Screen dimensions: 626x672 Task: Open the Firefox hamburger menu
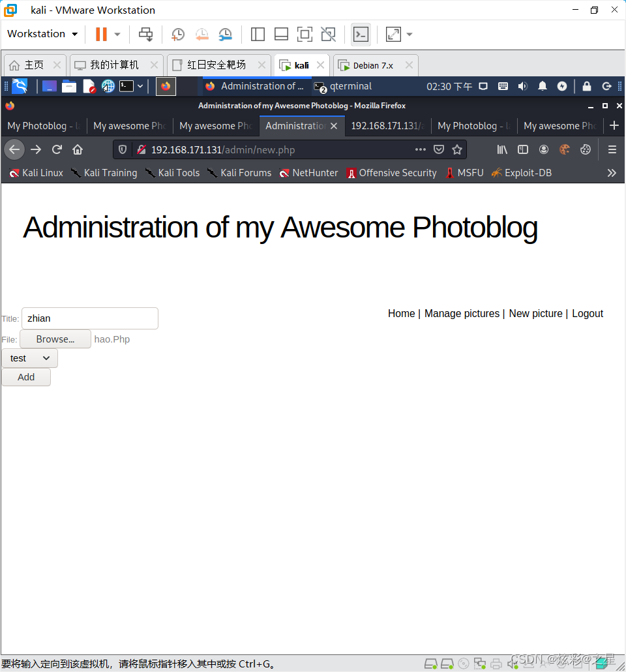click(612, 149)
